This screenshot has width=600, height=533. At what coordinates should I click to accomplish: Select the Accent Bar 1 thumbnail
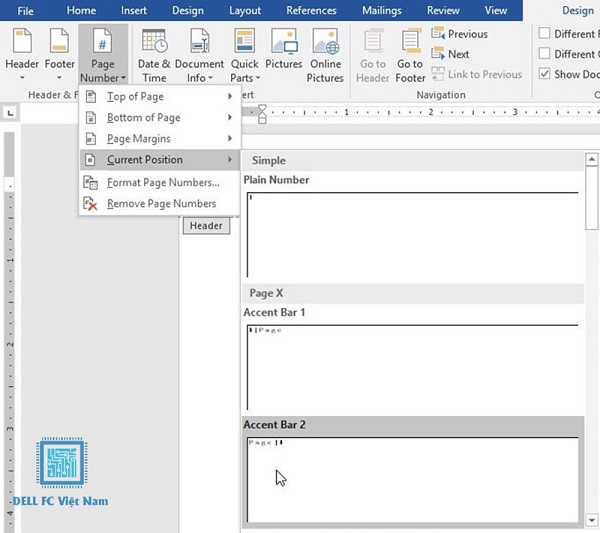(x=412, y=367)
